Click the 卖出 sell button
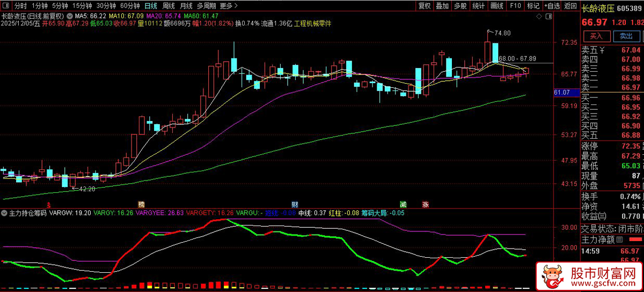This screenshot has height=292, width=644. (626, 36)
